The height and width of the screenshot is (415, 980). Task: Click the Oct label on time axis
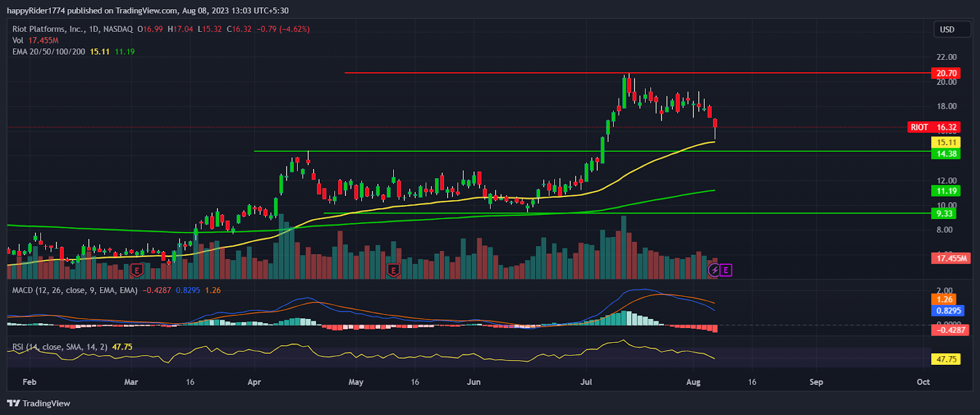click(923, 382)
